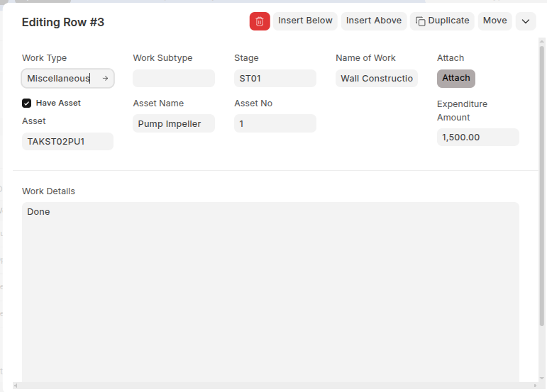This screenshot has width=547, height=392.
Task: Click the red trash delete row icon
Action: (x=260, y=21)
